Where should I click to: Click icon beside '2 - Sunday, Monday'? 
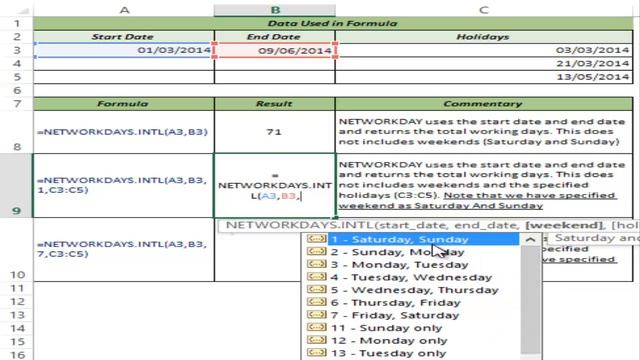click(x=316, y=251)
